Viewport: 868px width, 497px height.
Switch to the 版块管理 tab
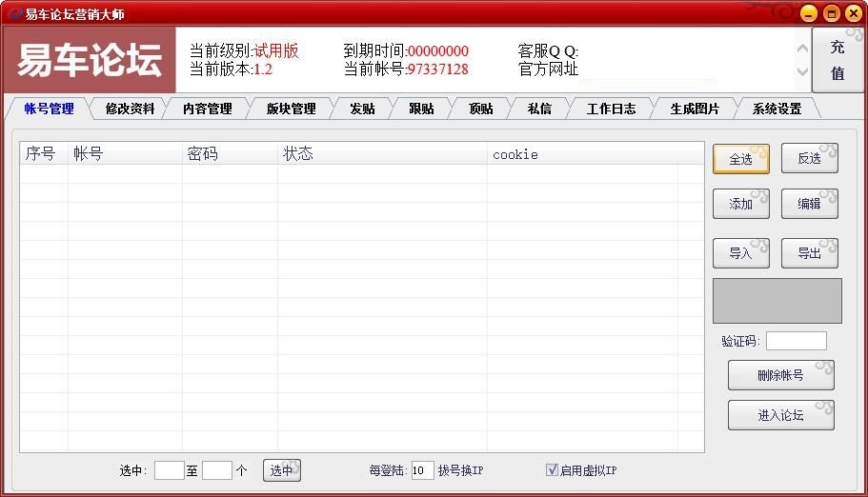click(x=291, y=109)
